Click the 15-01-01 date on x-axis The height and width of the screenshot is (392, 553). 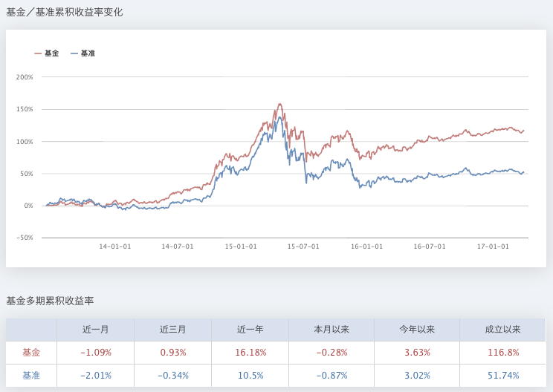(241, 246)
